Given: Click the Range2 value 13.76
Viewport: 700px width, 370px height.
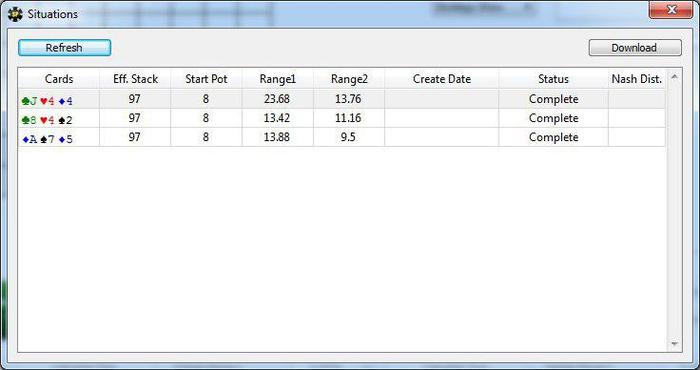Looking at the screenshot, I should 348,99.
